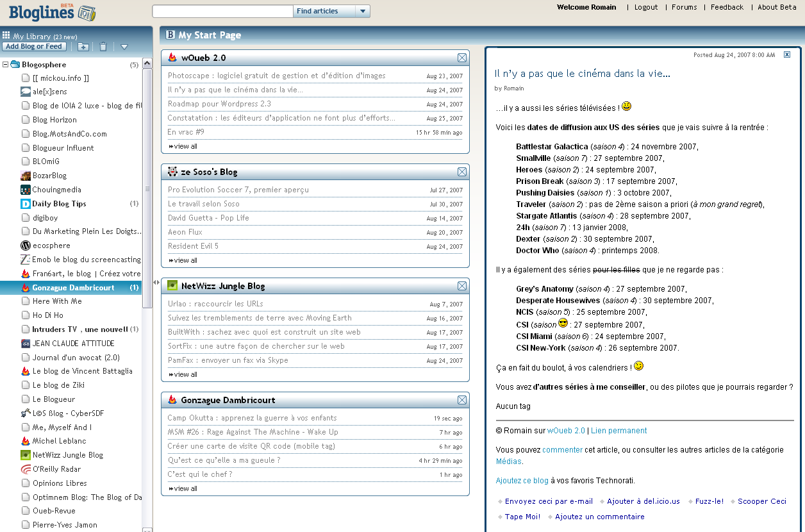Click the Tape Moi! link
805x532 pixels.
tap(522, 517)
